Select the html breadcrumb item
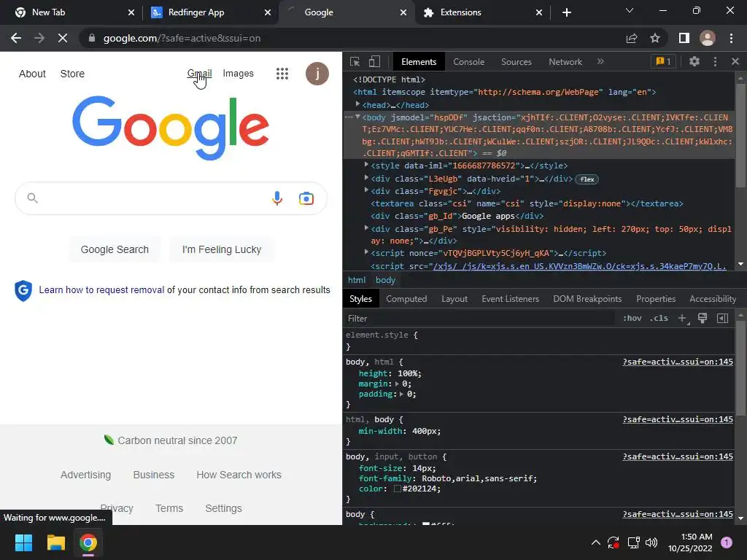This screenshot has height=560, width=747. (x=357, y=280)
